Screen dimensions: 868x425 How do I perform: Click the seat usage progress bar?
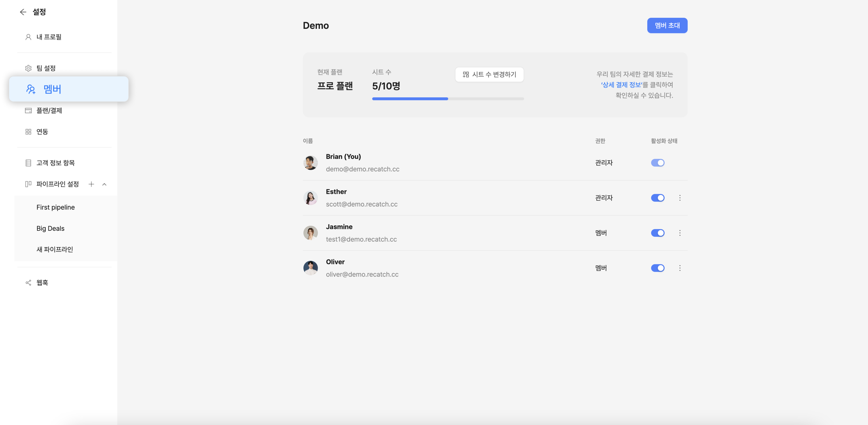tap(448, 99)
